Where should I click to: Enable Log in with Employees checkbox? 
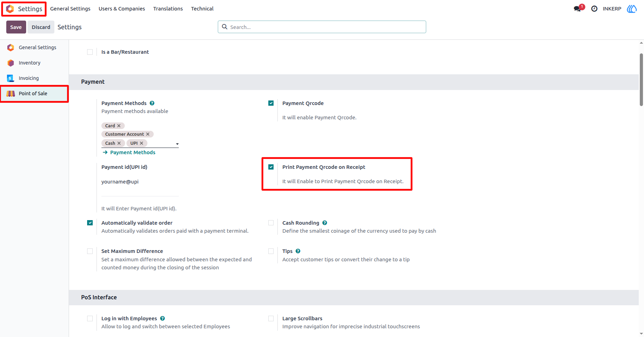click(x=90, y=319)
